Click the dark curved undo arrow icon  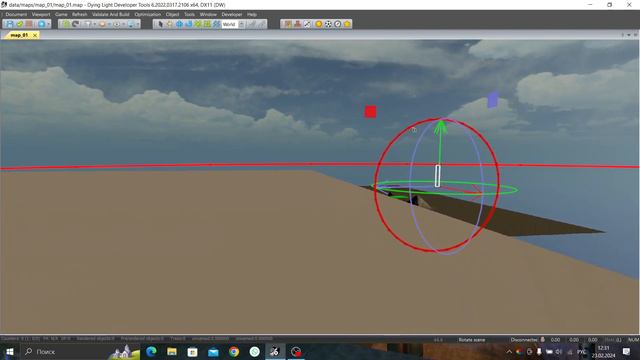76,24
